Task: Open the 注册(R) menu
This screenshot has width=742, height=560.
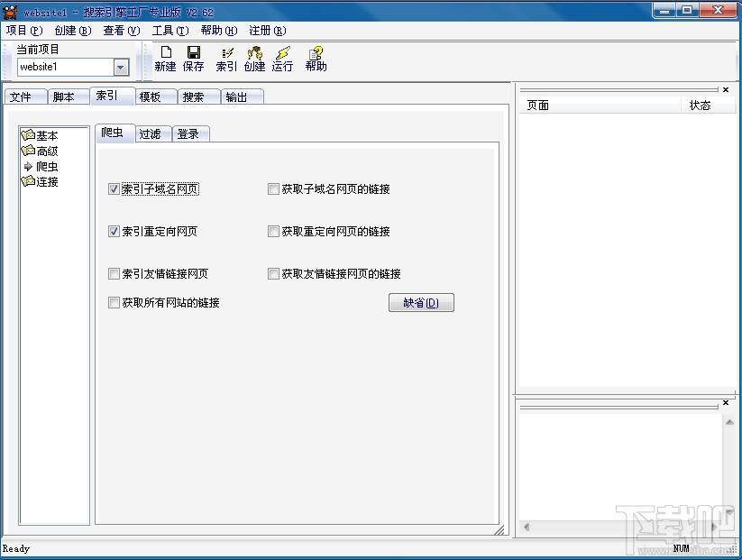Action: coord(268,31)
